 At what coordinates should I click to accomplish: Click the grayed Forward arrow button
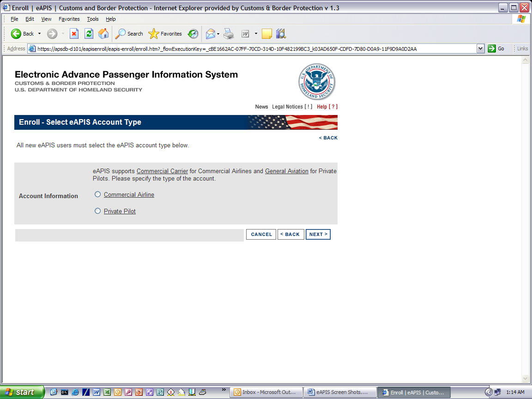tap(52, 34)
